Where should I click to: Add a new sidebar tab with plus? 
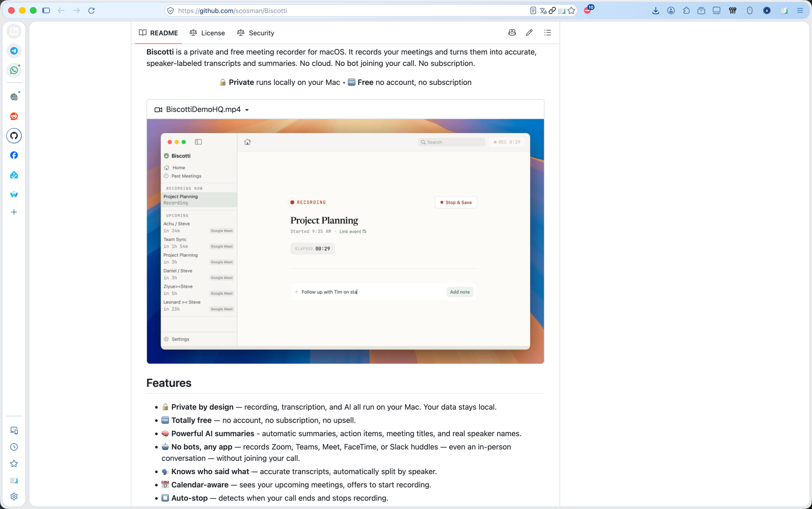[x=14, y=212]
